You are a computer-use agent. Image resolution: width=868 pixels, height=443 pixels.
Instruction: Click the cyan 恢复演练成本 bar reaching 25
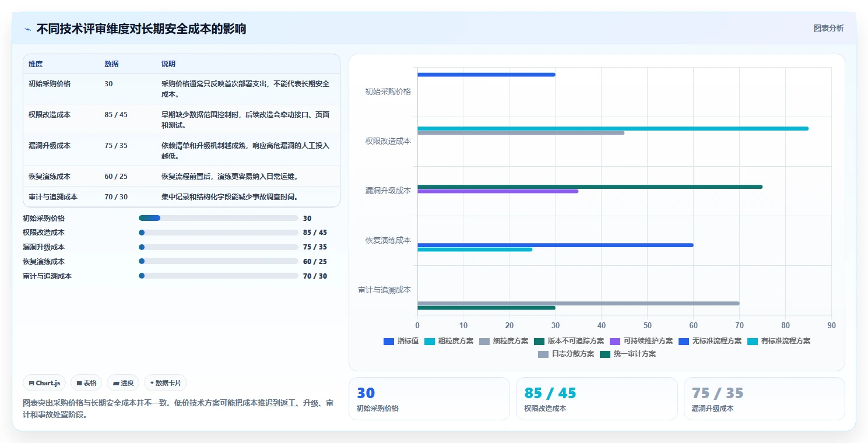tap(475, 249)
